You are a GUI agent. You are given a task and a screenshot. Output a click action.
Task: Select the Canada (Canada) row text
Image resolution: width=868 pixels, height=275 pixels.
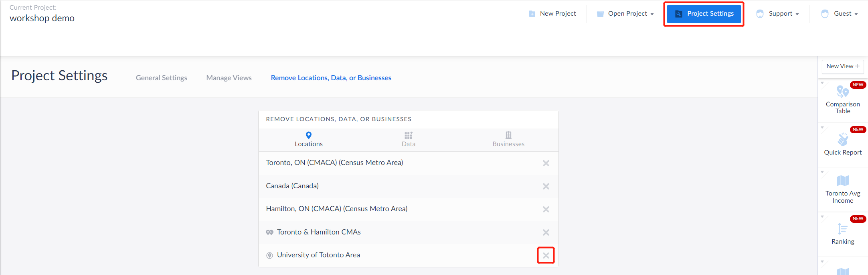pos(292,186)
